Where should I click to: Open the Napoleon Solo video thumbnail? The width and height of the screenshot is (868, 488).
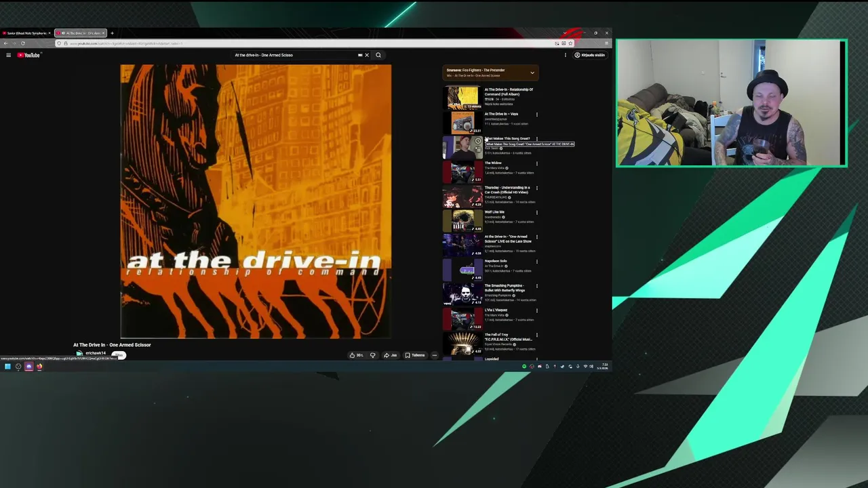462,269
